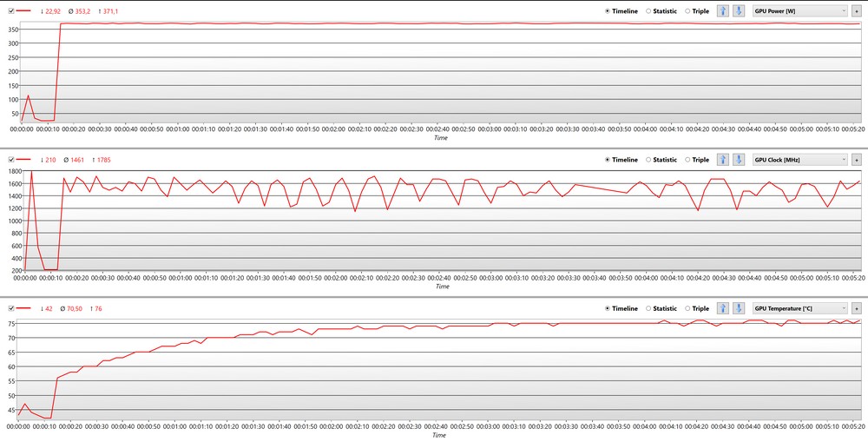Choose Statistic mode in GPU Temperature panel
Screen dimensions: 868x442
pos(648,308)
